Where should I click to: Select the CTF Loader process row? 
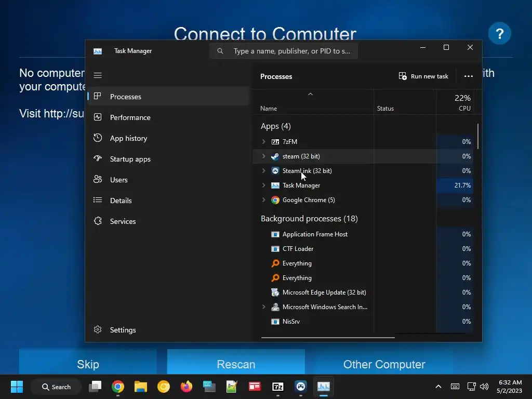pos(363,249)
